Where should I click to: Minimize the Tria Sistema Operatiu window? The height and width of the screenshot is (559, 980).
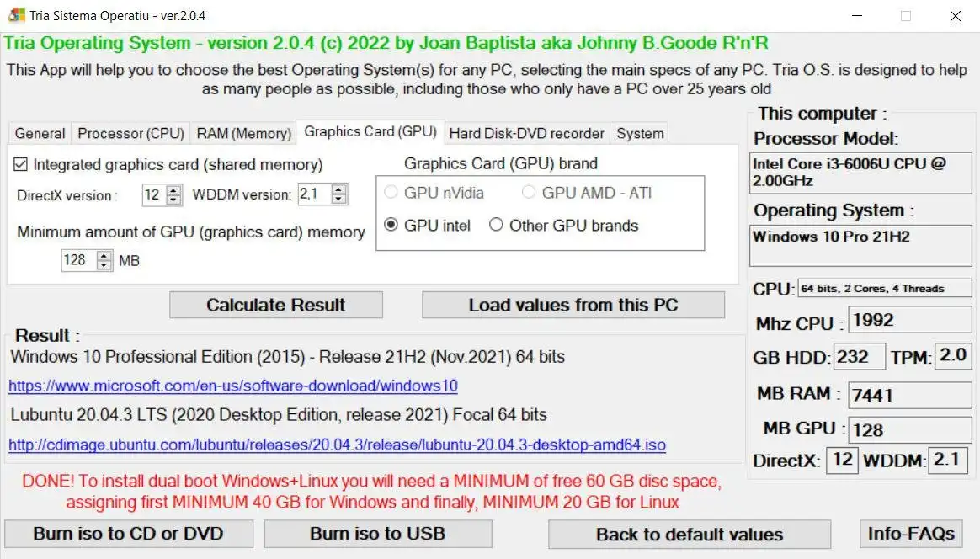[857, 16]
